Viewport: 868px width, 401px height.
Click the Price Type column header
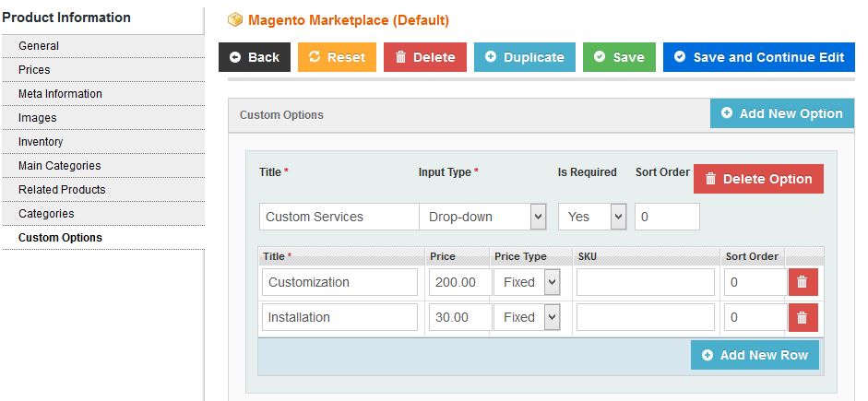tap(520, 256)
